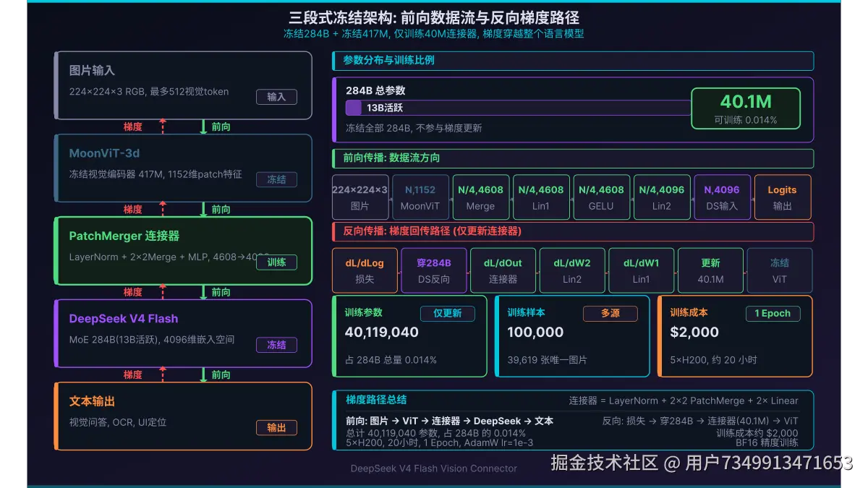Click 占 284B 总量 0.014% text

391,360
